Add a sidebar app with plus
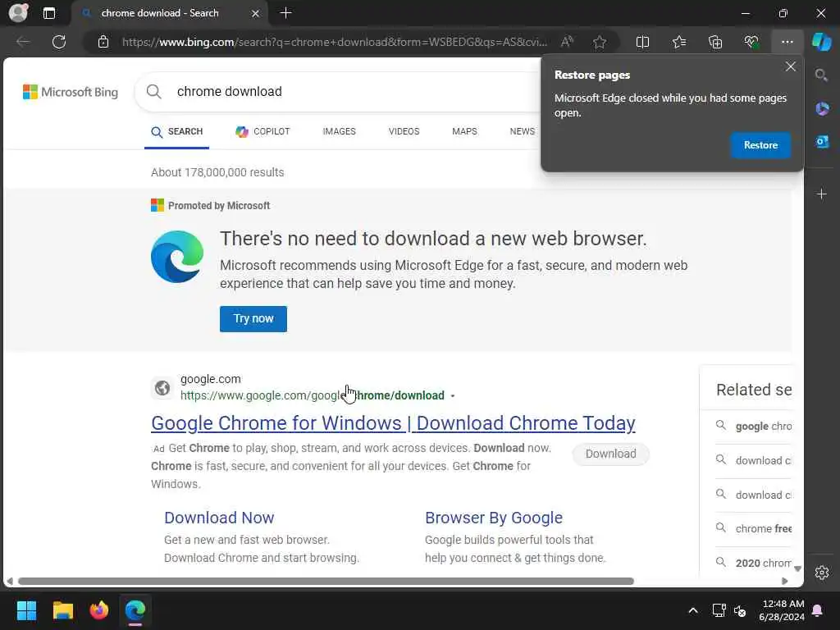Viewport: 840px width, 630px height. coord(822,194)
